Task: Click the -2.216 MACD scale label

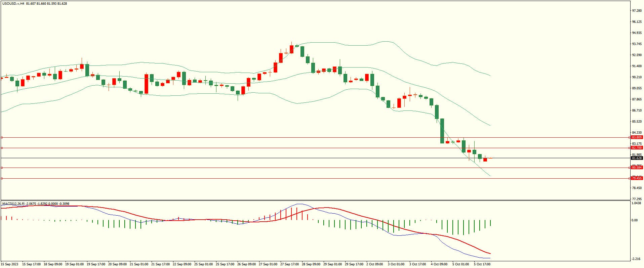Action: (636, 259)
